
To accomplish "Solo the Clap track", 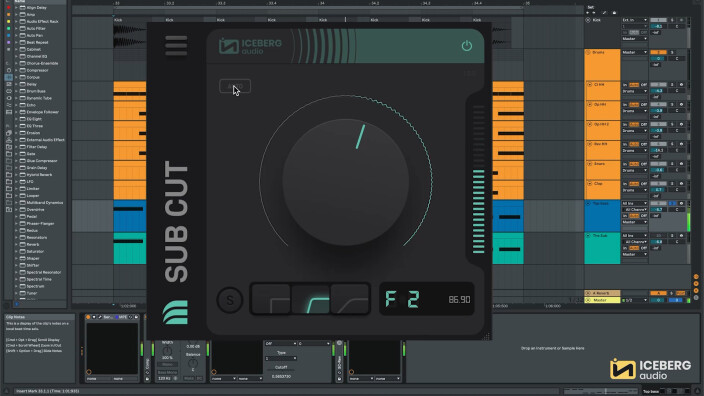I will pyautogui.click(x=673, y=184).
